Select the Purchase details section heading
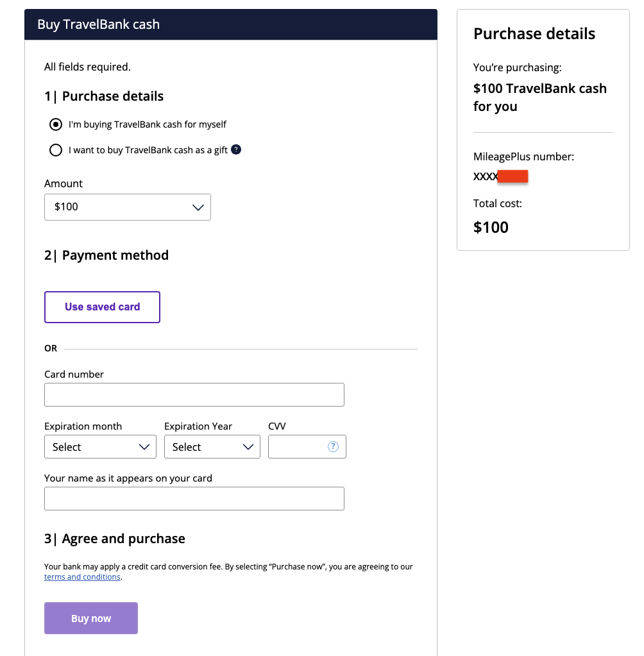Image resolution: width=644 pixels, height=656 pixels. (534, 33)
